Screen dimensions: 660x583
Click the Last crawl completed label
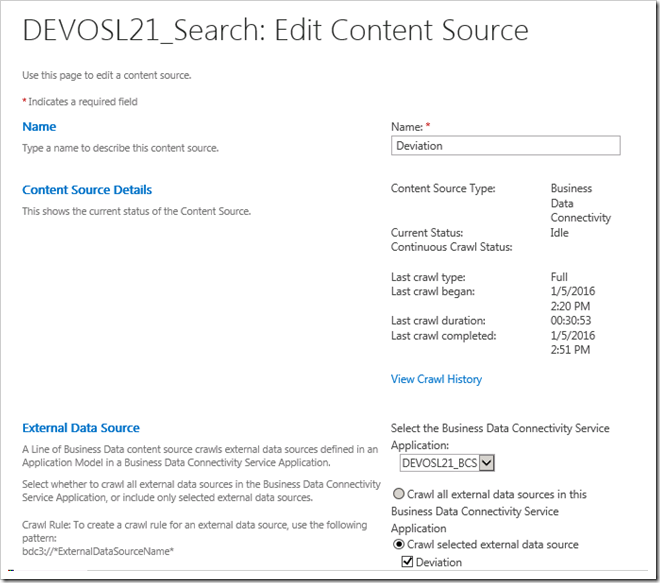point(444,336)
